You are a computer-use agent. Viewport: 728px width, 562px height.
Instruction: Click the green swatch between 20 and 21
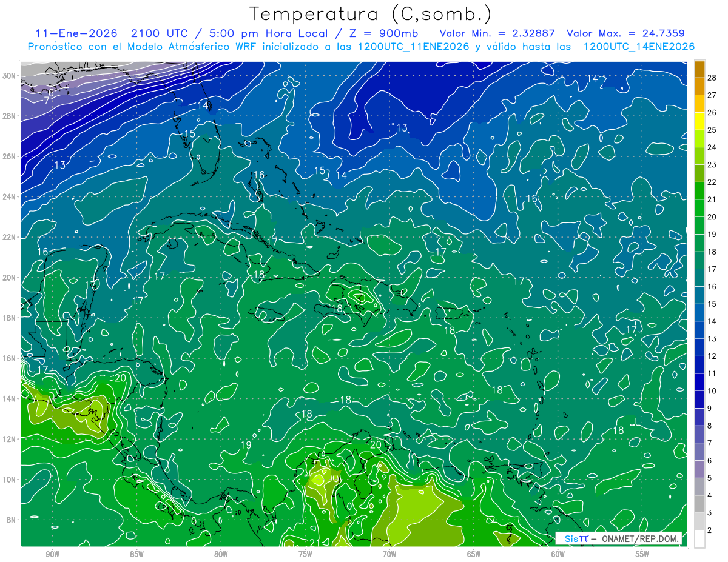tap(699, 209)
